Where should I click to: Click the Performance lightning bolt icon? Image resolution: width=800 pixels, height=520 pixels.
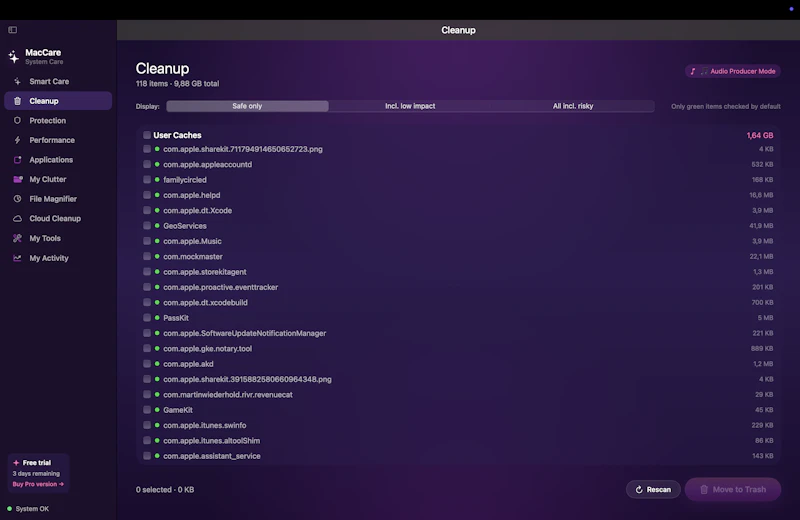tap(17, 140)
